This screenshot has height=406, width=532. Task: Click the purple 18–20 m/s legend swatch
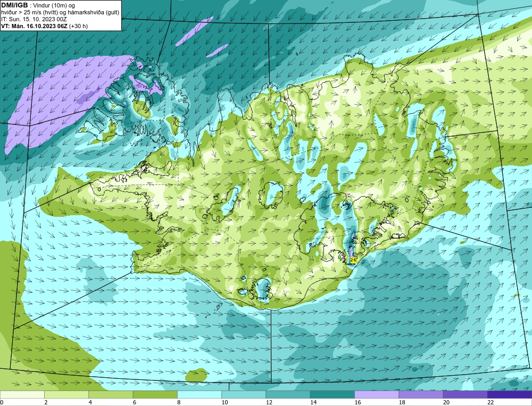tap(421, 394)
